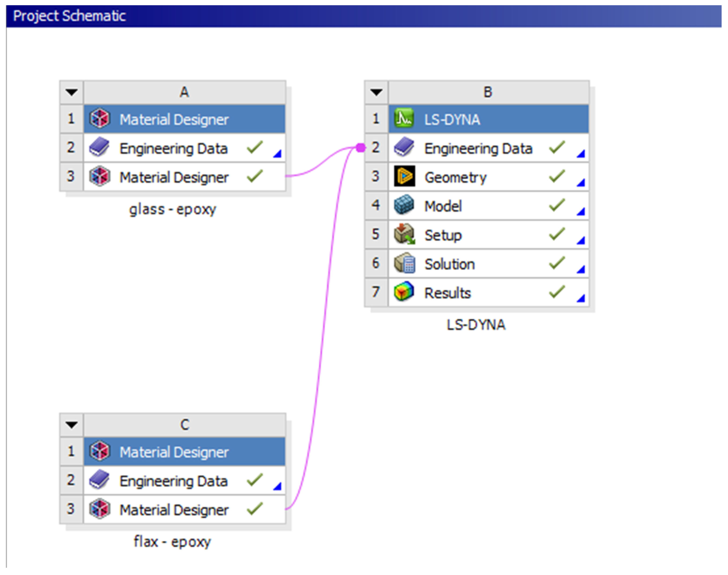Click Engineering Data book icon in system A

tap(99, 147)
